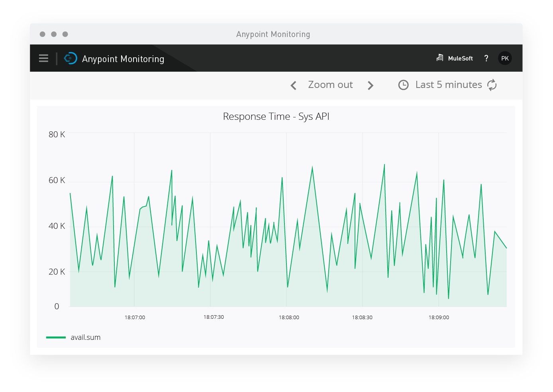Refresh the dashboard with the refresh icon
This screenshot has width=553, height=392.
pyautogui.click(x=492, y=85)
